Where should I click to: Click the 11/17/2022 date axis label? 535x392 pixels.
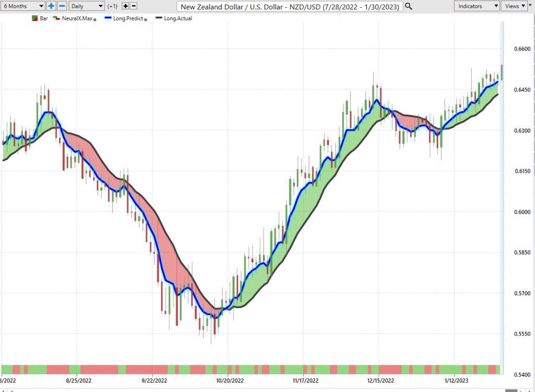click(x=305, y=381)
